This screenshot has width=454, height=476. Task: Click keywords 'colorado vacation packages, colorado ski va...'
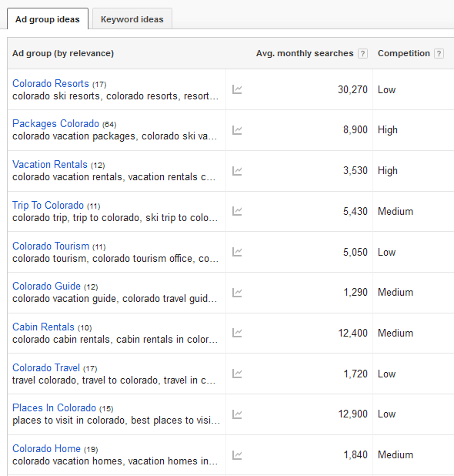coord(115,136)
